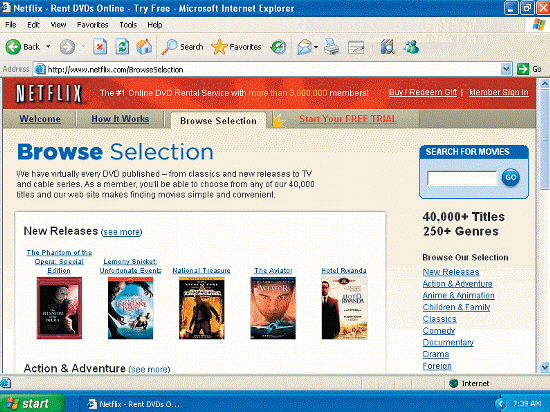The width and height of the screenshot is (550, 412).
Task: Open the View menu
Action: coord(58,25)
